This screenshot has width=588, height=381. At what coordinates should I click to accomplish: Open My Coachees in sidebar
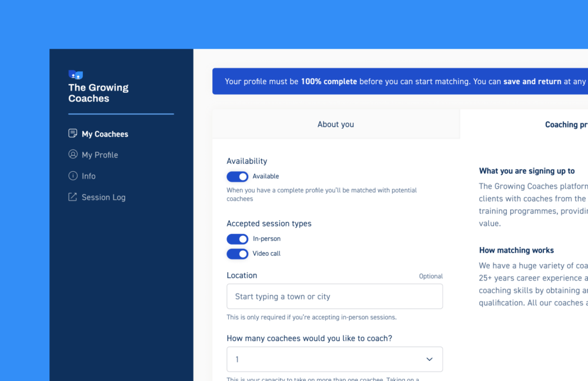[x=98, y=134]
